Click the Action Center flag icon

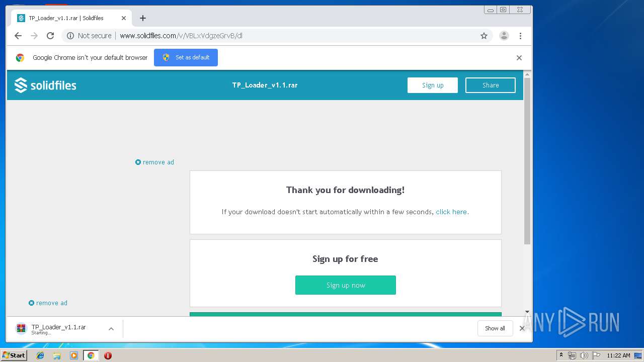(x=596, y=355)
